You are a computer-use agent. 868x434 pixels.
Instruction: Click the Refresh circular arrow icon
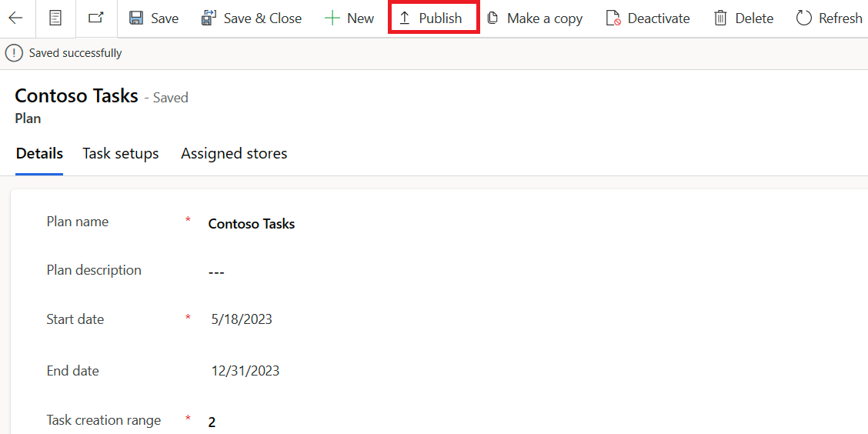[x=804, y=18]
